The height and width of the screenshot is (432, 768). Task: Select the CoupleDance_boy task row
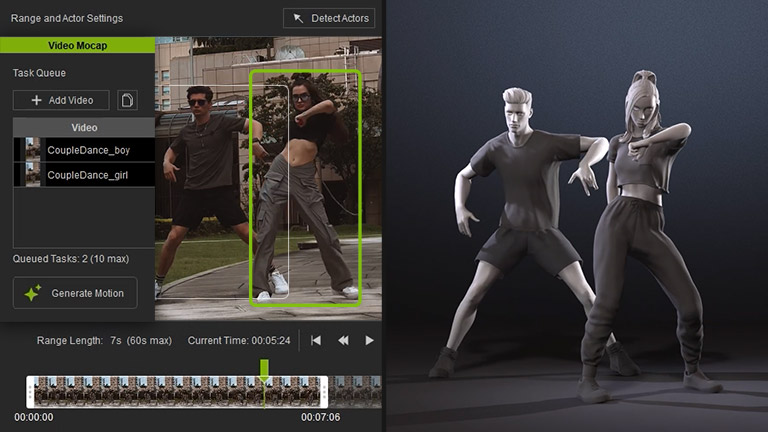[x=99, y=150]
